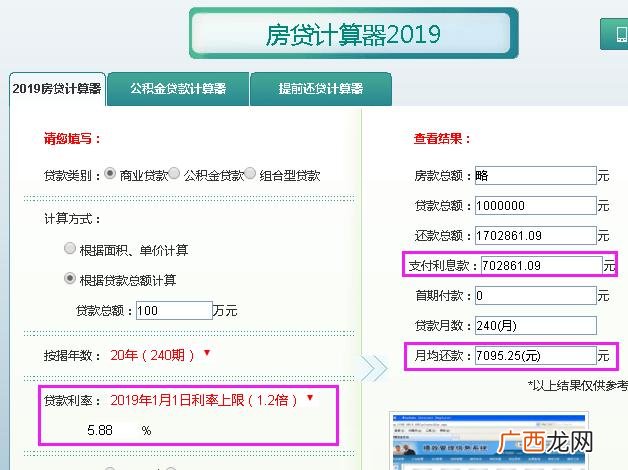Switch to 公积金贷款计算器 tab
The height and width of the screenshot is (470, 628).
pos(178,89)
